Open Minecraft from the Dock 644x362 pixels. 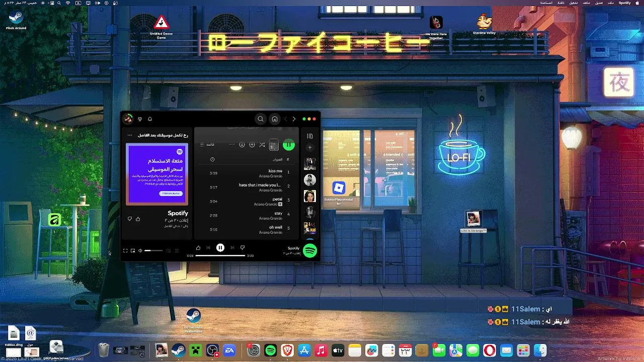tap(195, 350)
